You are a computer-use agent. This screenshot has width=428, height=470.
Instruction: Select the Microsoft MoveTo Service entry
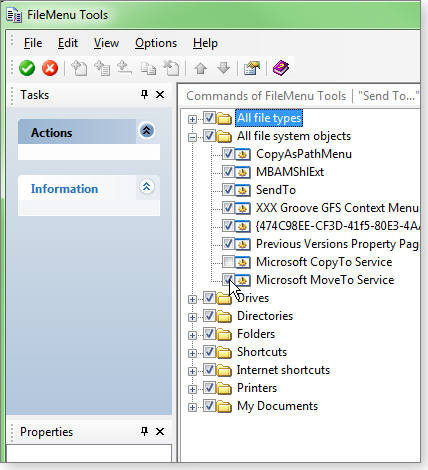[x=325, y=280]
